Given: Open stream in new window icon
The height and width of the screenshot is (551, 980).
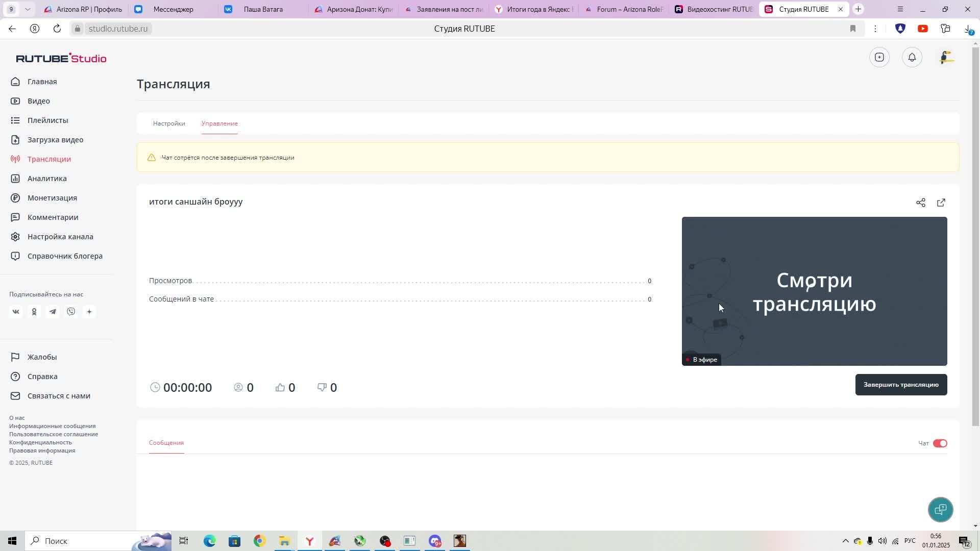Looking at the screenshot, I should (x=941, y=203).
